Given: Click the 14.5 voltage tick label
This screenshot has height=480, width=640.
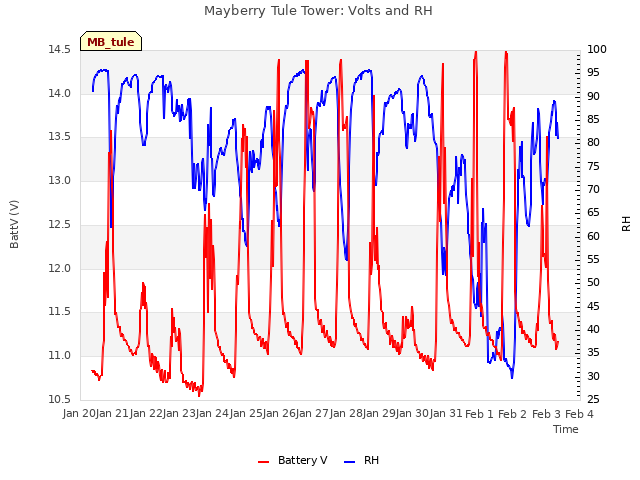Looking at the screenshot, I should (60, 49).
